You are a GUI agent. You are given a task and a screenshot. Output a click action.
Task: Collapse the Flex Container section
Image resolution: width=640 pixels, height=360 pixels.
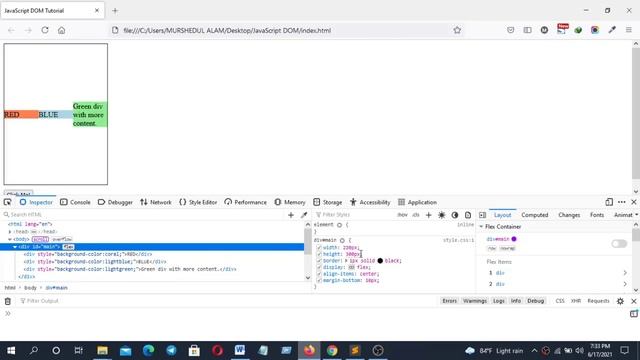click(481, 227)
